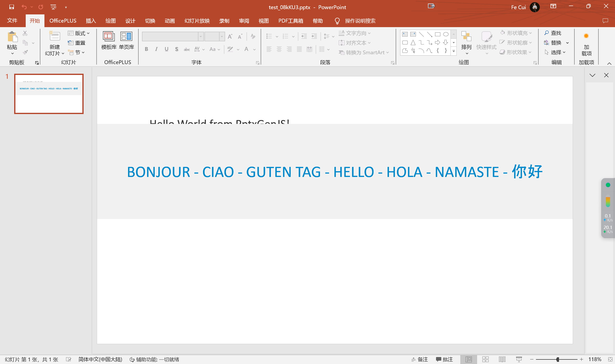This screenshot has height=364, width=615.
Task: Click the Save icon in title bar
Action: point(12,7)
